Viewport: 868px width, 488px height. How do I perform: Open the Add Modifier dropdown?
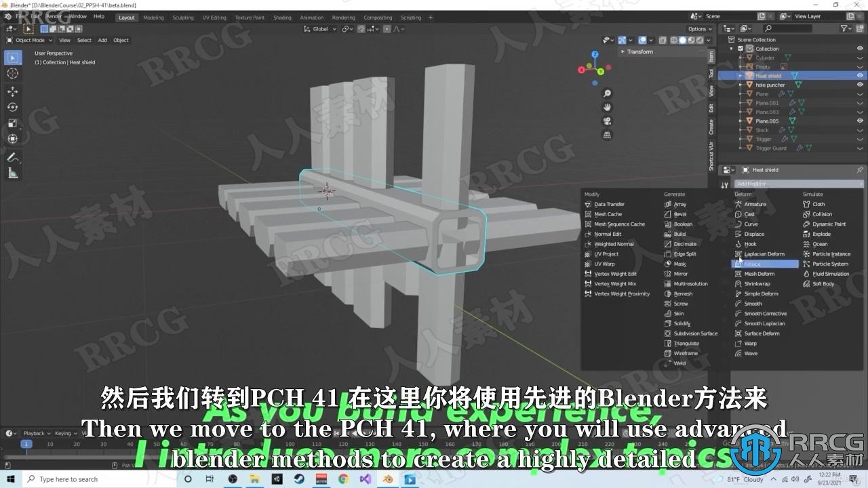799,184
